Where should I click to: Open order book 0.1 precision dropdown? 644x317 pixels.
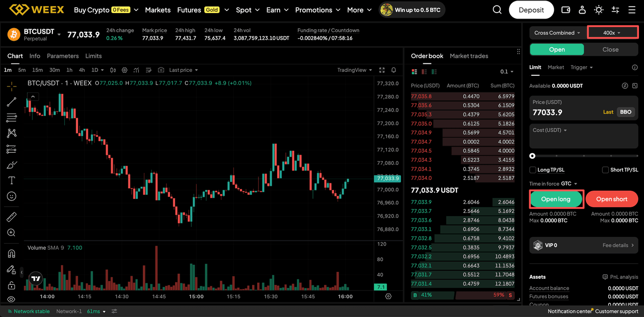coord(507,72)
